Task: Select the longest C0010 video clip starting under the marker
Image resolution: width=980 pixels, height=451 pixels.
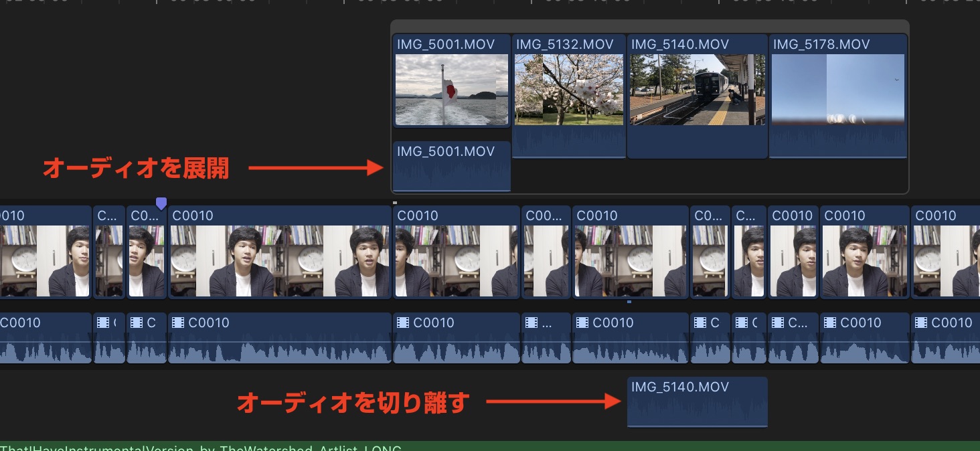Action: pyautogui.click(x=279, y=252)
